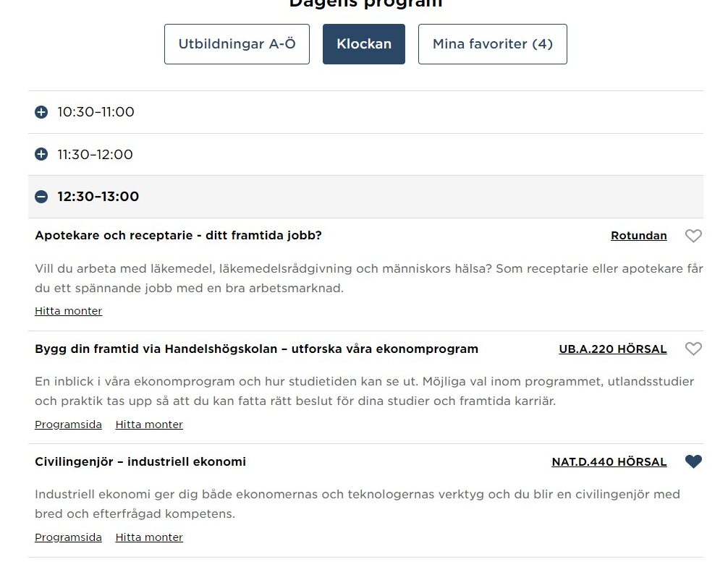Favorite the Handelshögskolan ekonomprogram heart
Viewport: 728px width, 567px height.
tap(693, 349)
